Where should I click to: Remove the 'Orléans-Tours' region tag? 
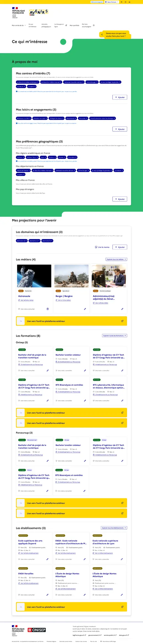tap(37, 157)
